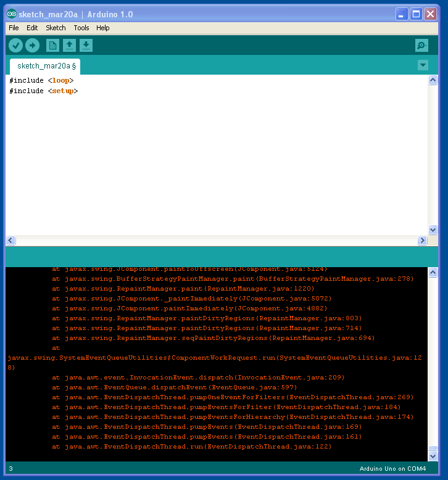Open a sketch with the up-arrow icon
The width and height of the screenshot is (448, 480).
pyautogui.click(x=69, y=45)
